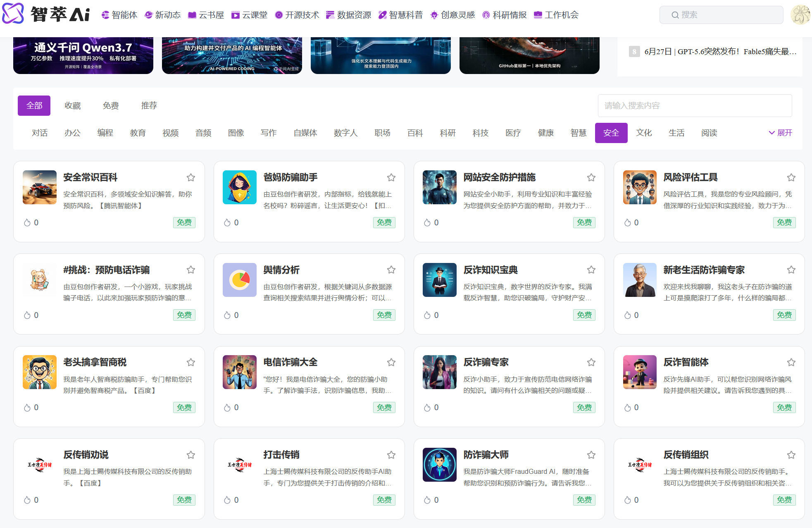Image resolution: width=812 pixels, height=528 pixels.
Task: Go to 数据资源 in the top navigation
Action: click(349, 15)
